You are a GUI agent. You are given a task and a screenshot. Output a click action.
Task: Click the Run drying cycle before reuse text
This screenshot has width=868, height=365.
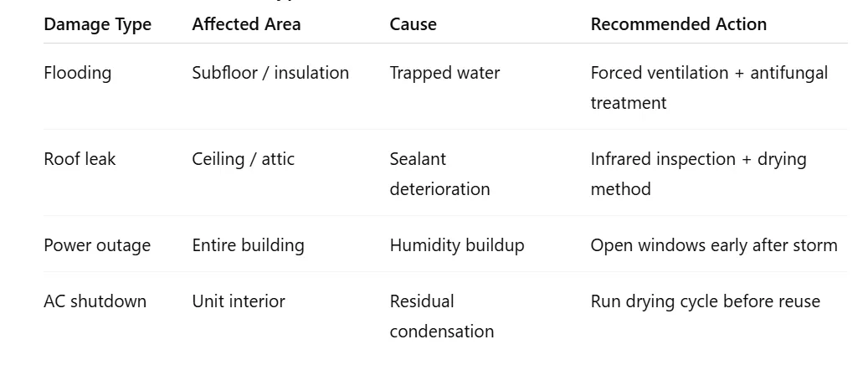[705, 301]
